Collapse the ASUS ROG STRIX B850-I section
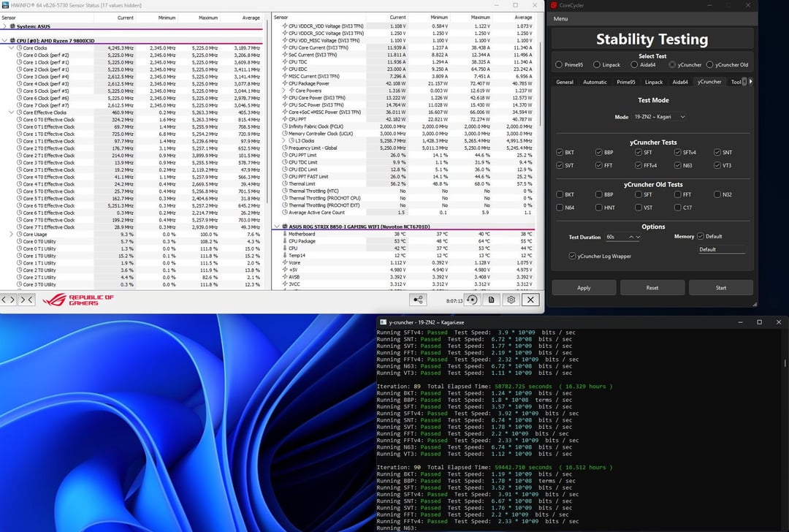This screenshot has width=789, height=532. point(277,227)
